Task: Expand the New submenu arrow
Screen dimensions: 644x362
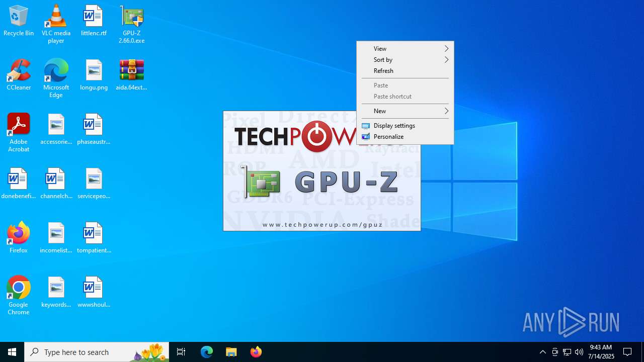Action: coord(446,111)
